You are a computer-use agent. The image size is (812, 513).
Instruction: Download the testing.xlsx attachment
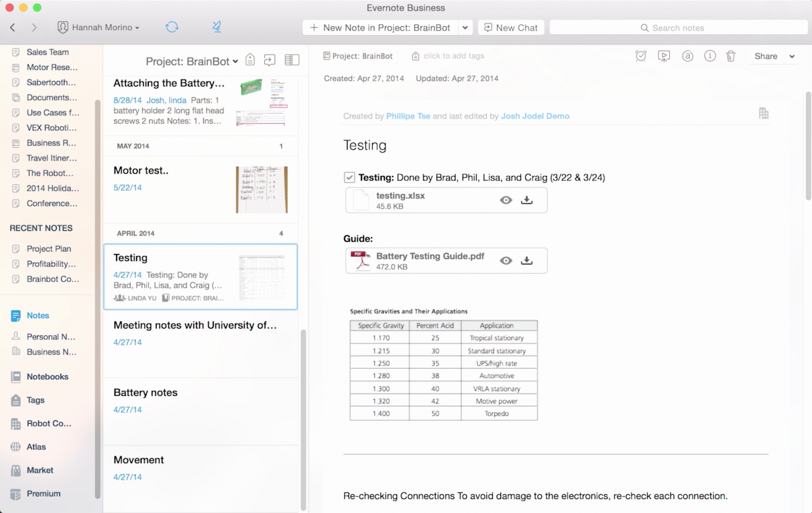[527, 200]
